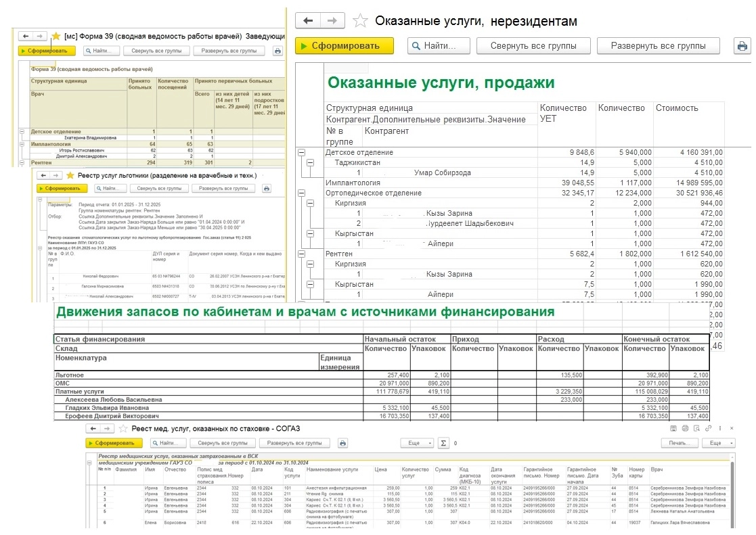Print the СОГАЗ report via printer icon
This screenshot has height=535, width=756.
click(342, 443)
